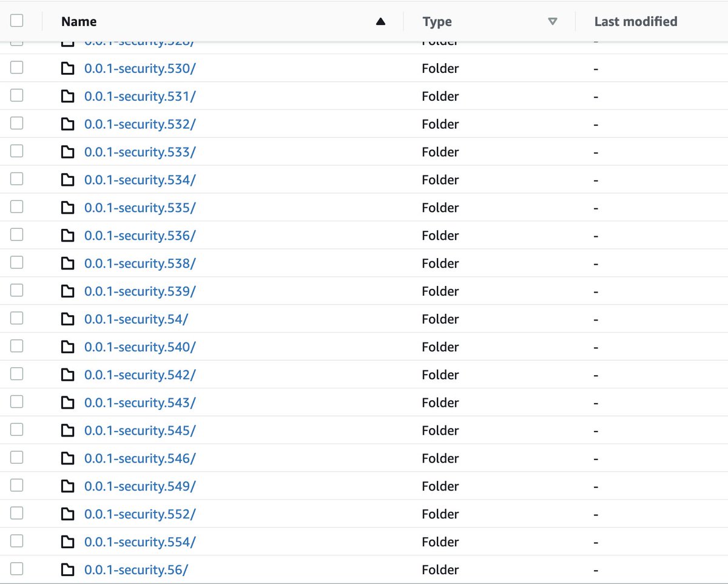Select the 0.0.1-security.532/ row checkbox
The height and width of the screenshot is (584, 728).
point(17,123)
